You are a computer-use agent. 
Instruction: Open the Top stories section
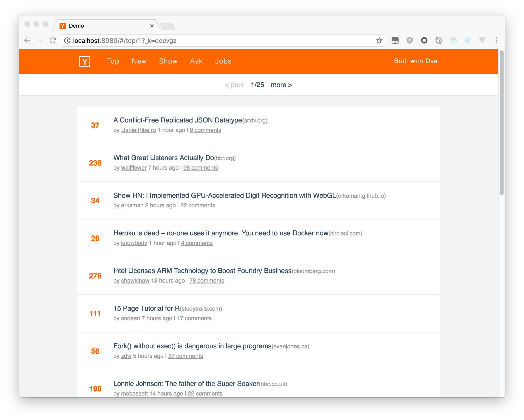point(113,61)
